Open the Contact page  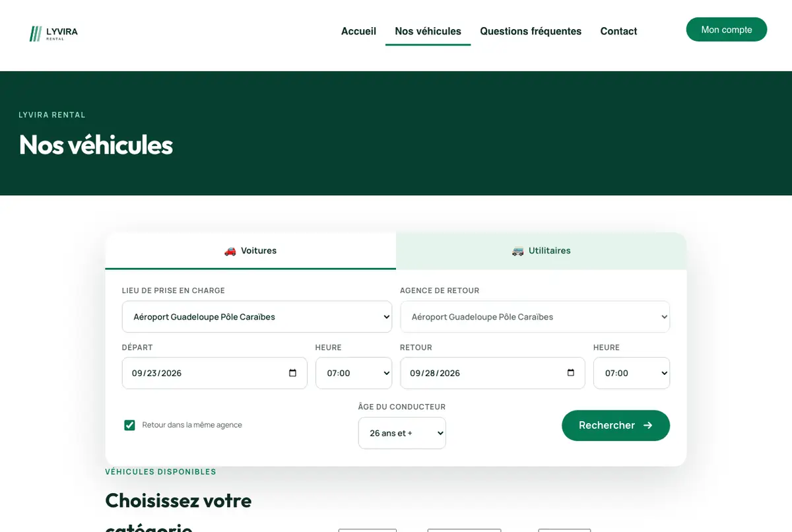point(618,31)
